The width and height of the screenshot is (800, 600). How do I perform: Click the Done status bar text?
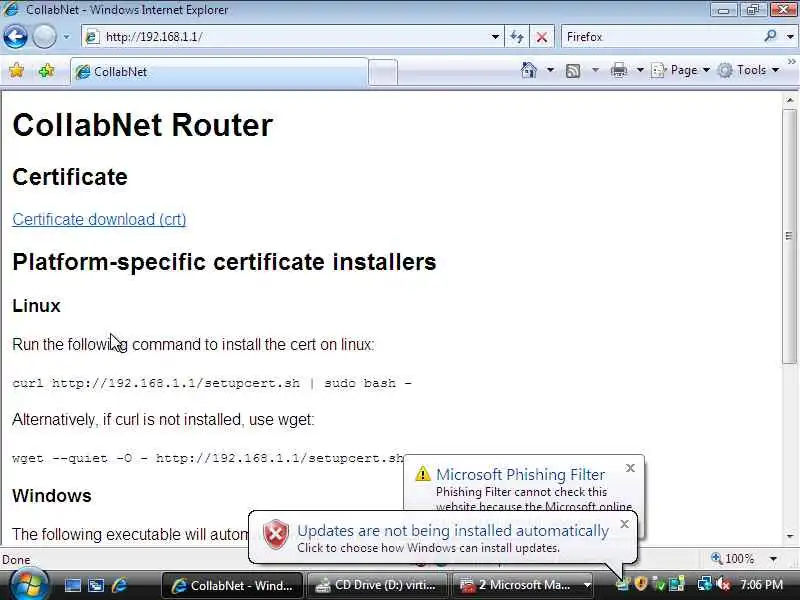click(16, 560)
